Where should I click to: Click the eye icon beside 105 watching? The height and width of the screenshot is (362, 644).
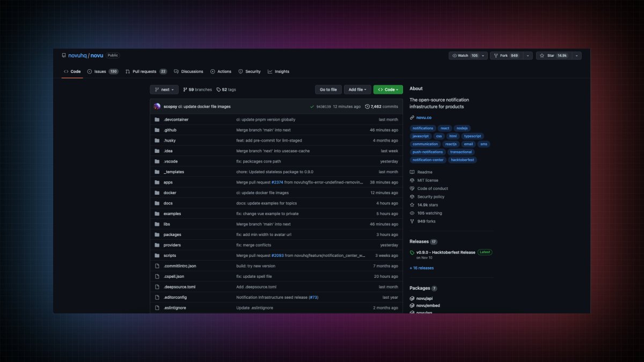click(x=412, y=213)
